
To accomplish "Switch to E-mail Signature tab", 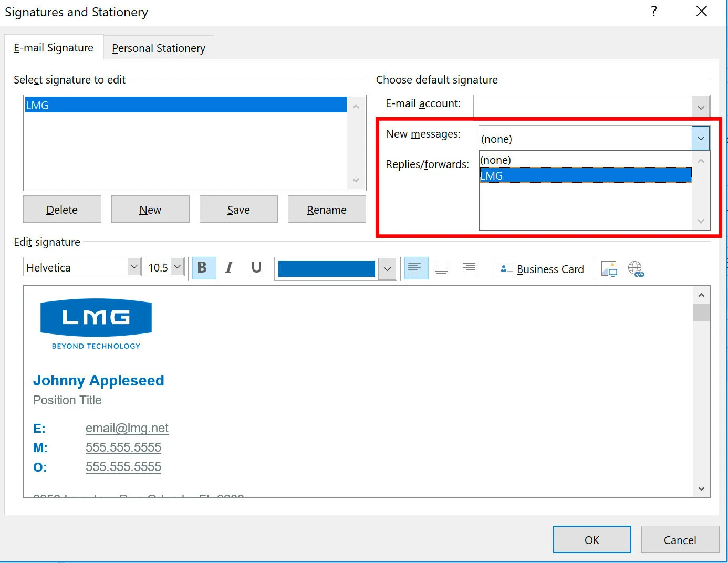I will 54,48.
